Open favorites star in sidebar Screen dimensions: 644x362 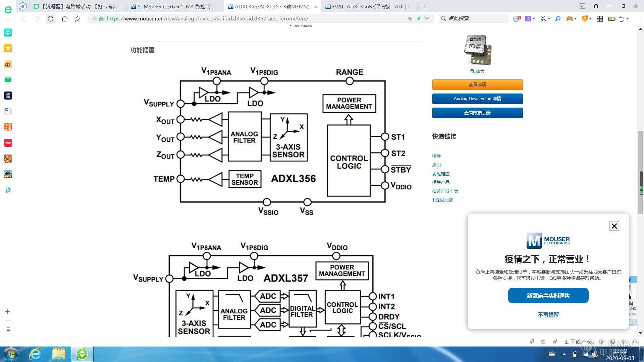[8, 48]
